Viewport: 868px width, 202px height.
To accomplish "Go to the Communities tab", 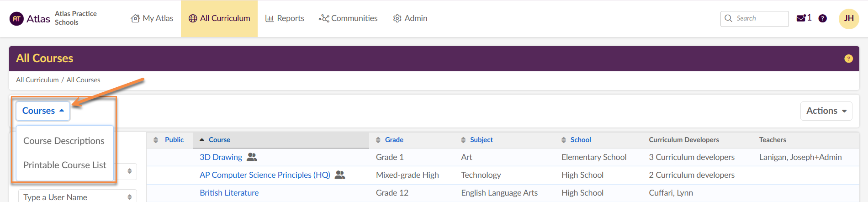I will pyautogui.click(x=348, y=18).
